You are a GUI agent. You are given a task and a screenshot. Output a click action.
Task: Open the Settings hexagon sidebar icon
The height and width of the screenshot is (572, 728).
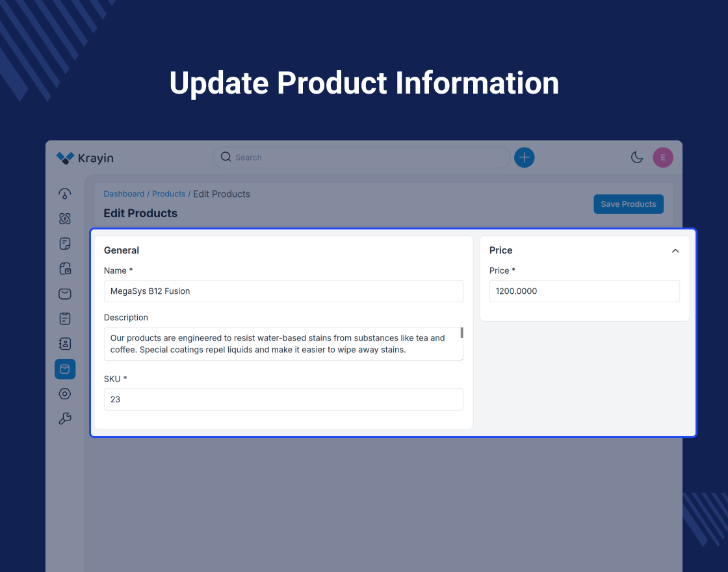(65, 394)
